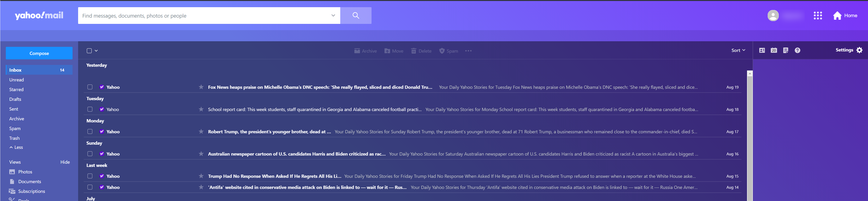This screenshot has width=868, height=201.
Task: Star the Robert Trump email
Action: click(201, 131)
